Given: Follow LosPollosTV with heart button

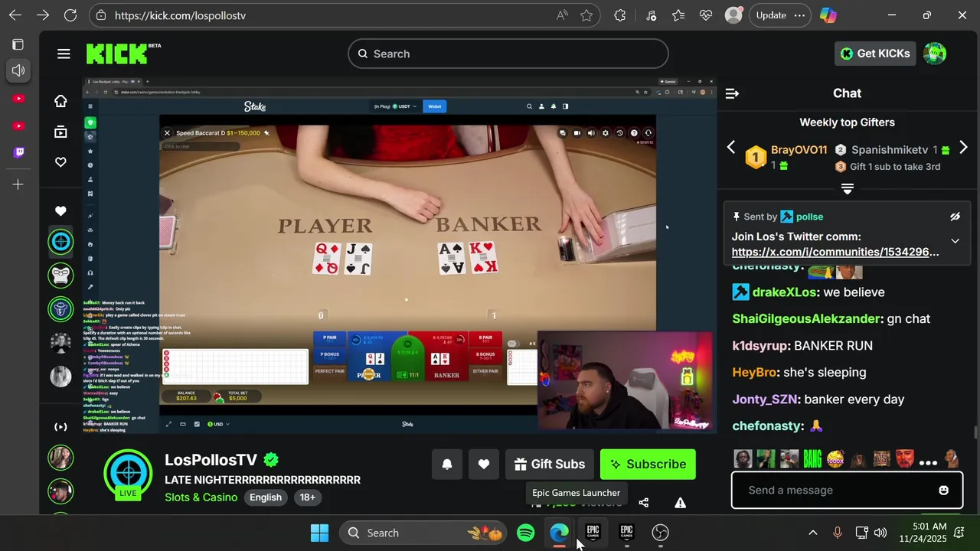Looking at the screenshot, I should [484, 465].
